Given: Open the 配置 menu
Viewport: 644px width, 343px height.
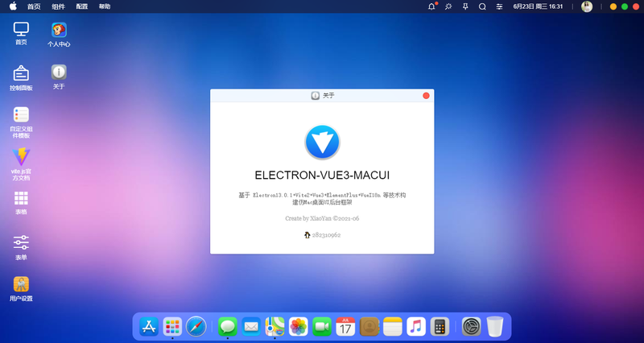Looking at the screenshot, I should pyautogui.click(x=82, y=6).
